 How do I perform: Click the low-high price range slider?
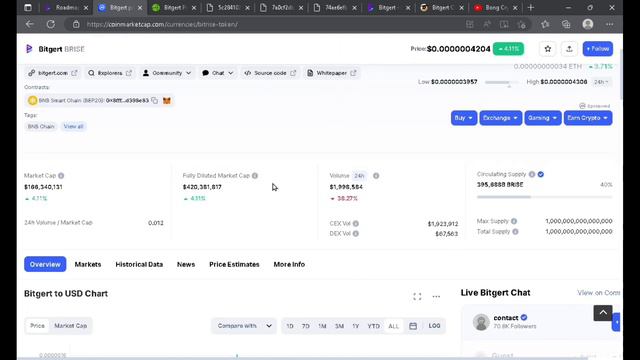coord(502,82)
